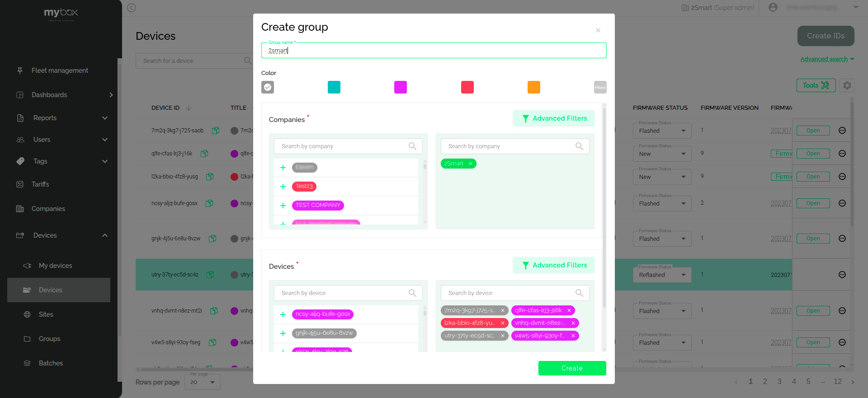This screenshot has width=868, height=398.
Task: Remove qlfe-cfas-lrj3-j16k device chip
Action: 569,310
